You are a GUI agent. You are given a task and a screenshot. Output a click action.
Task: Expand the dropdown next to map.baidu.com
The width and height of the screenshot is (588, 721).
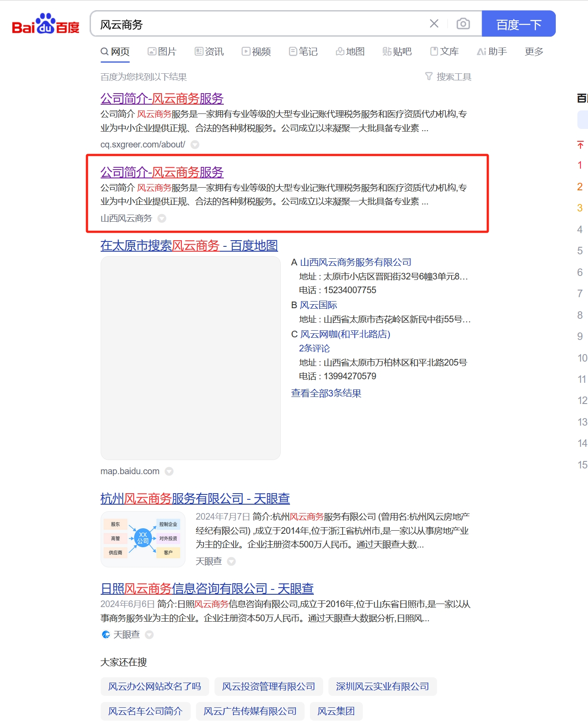coord(169,471)
